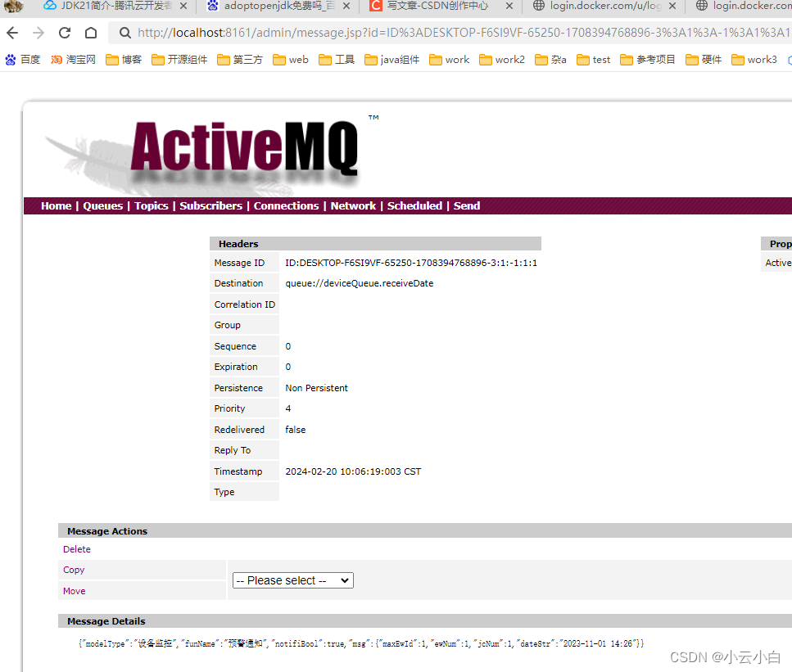Viewport: 792px width, 672px height.
Task: Reload the page with the refresh icon
Action: click(x=65, y=33)
